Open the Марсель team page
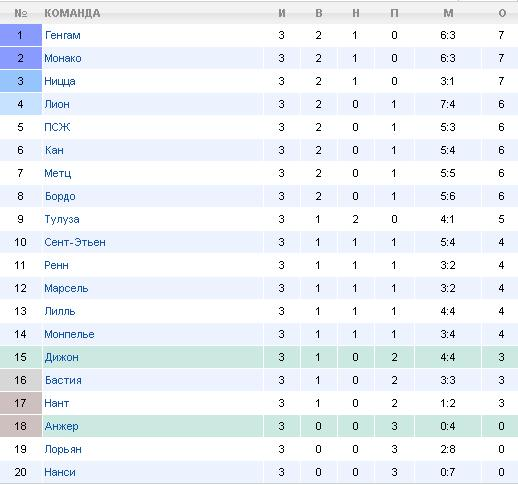 pyautogui.click(x=66, y=288)
